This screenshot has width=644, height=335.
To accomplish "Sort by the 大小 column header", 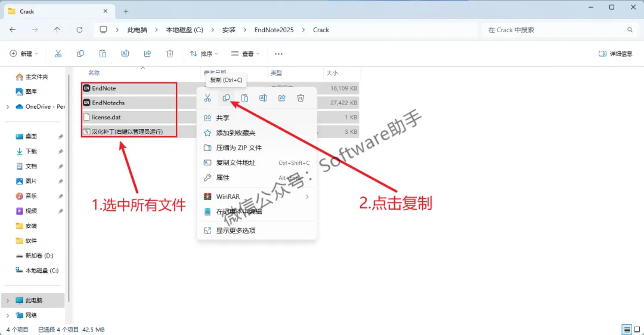I will [332, 73].
